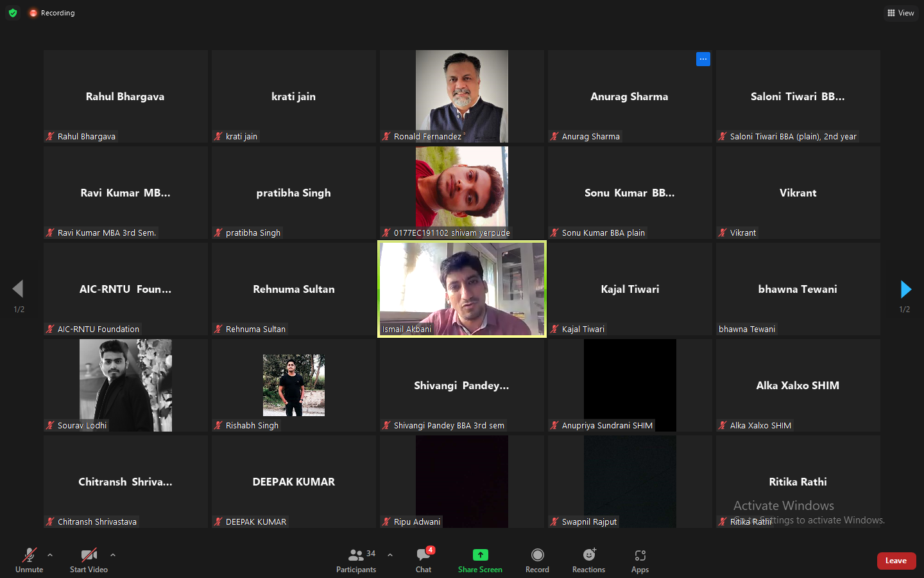Click the red Leave button
924x578 pixels.
896,561
